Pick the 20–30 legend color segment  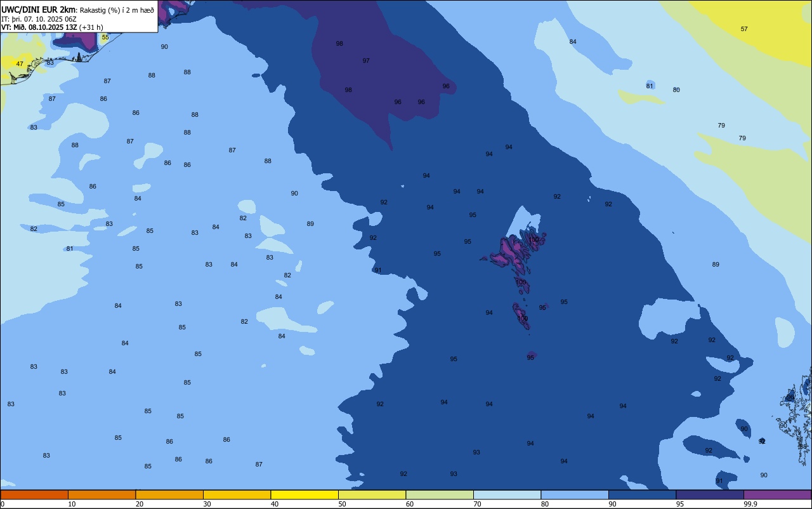pyautogui.click(x=169, y=494)
